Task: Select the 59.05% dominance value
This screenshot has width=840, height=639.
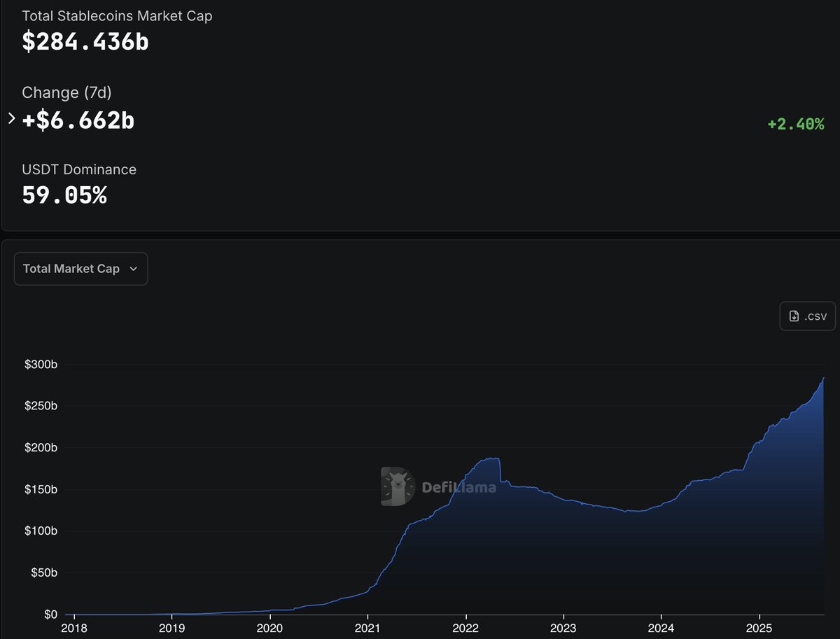Action: coord(64,195)
